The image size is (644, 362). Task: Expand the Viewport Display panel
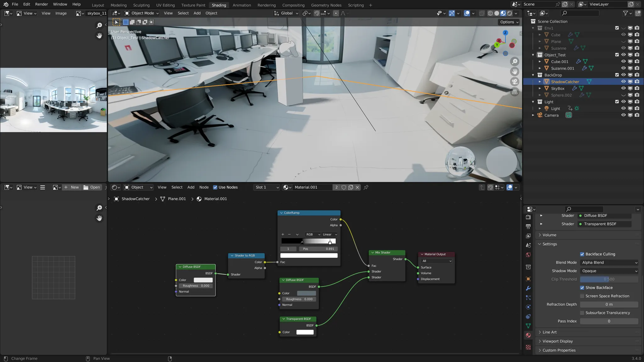[558, 341]
